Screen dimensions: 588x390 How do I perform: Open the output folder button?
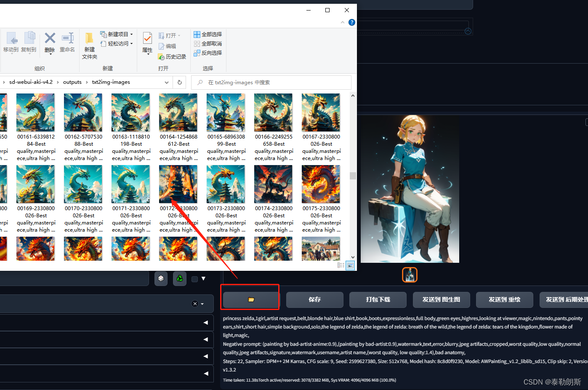point(251,299)
